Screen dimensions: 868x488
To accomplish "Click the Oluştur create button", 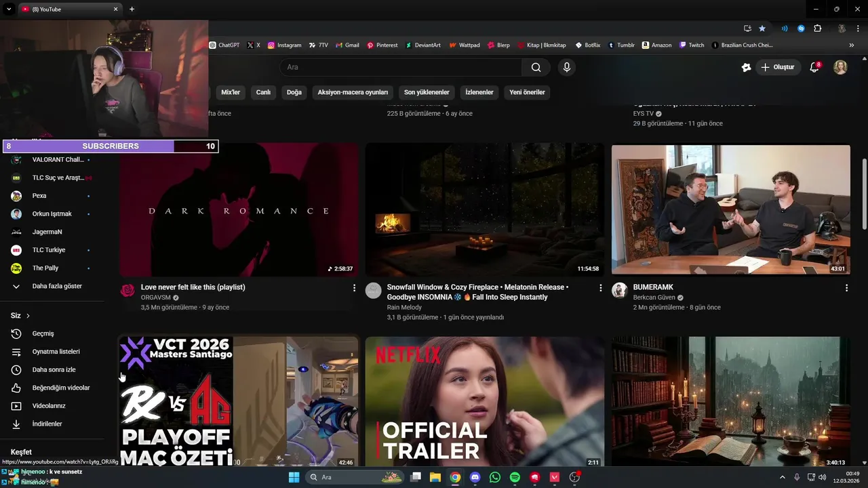I will tap(778, 67).
